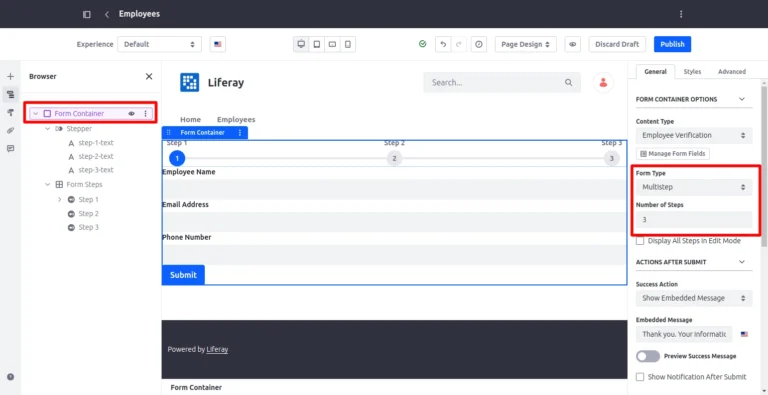The width and height of the screenshot is (768, 395).
Task: Switch to desktop viewport preview
Action: click(x=301, y=44)
